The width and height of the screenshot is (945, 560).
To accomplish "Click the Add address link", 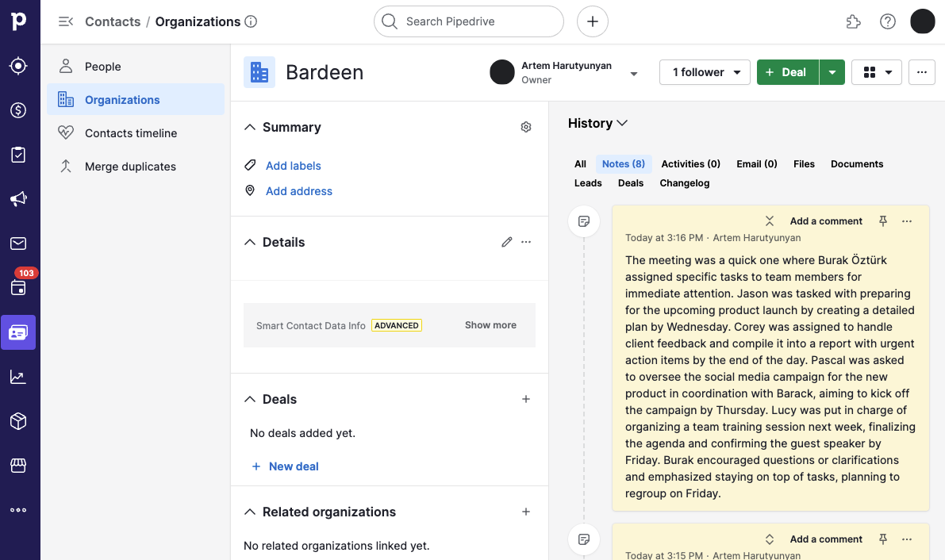I will (299, 191).
